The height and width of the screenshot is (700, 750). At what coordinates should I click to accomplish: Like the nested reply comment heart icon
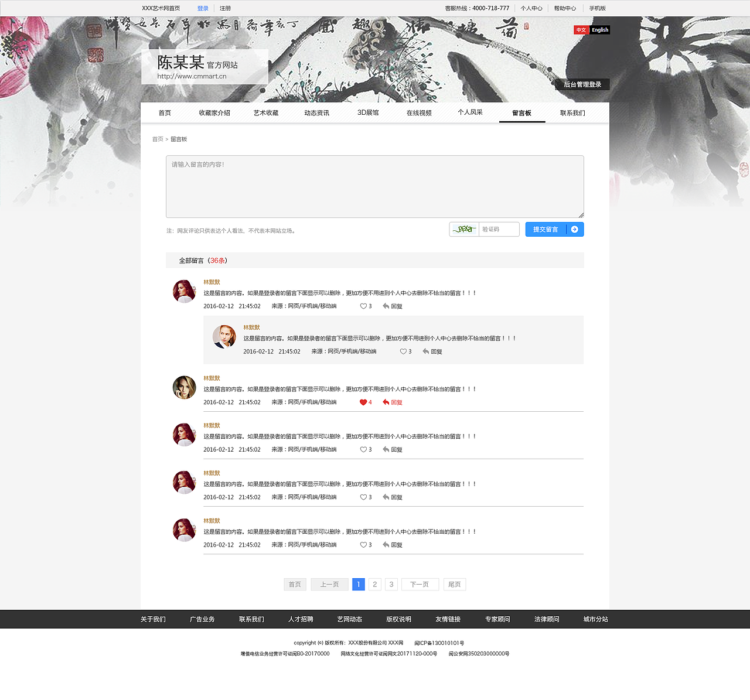coord(403,351)
